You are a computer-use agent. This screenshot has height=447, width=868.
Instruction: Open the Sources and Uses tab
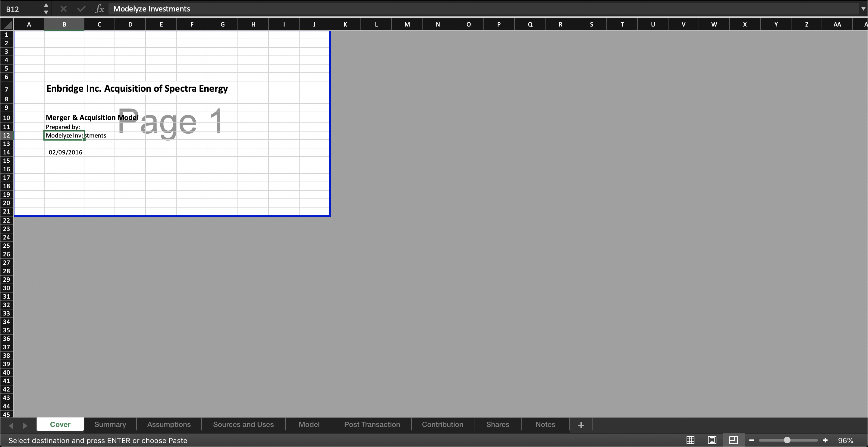pos(243,424)
